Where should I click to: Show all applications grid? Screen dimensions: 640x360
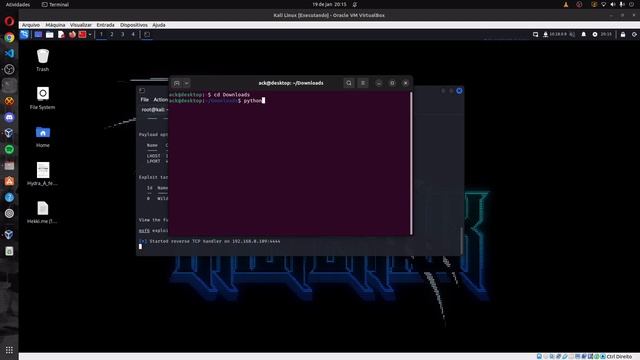pos(9,350)
